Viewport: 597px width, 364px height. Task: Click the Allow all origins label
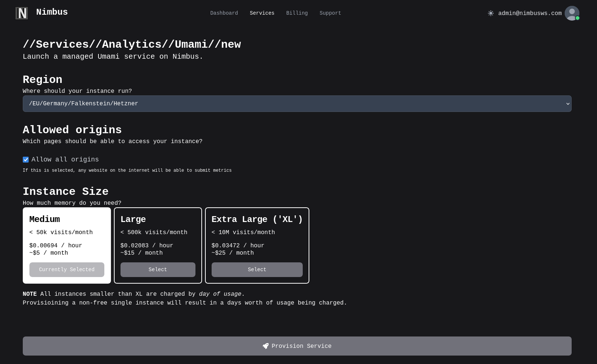[65, 160]
